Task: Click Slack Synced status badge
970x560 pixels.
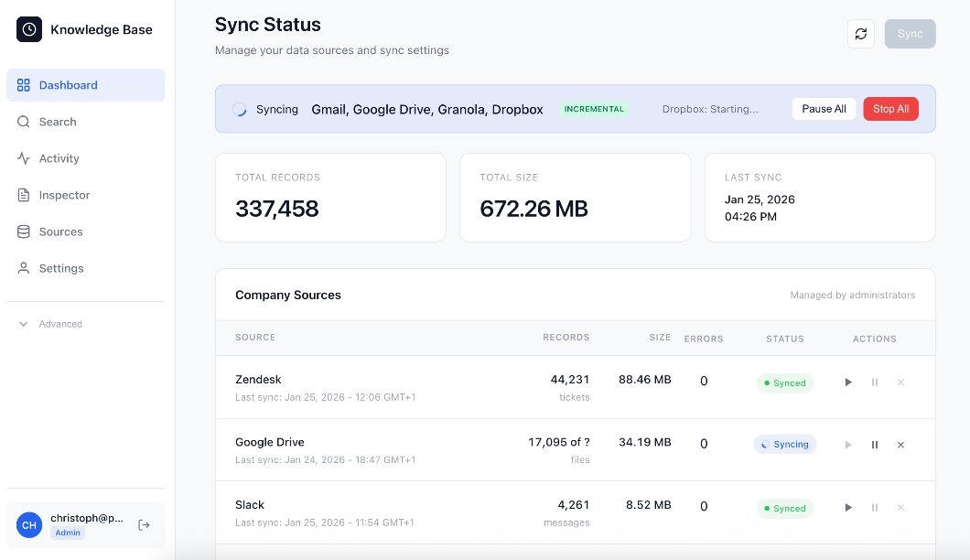Action: 785,508
